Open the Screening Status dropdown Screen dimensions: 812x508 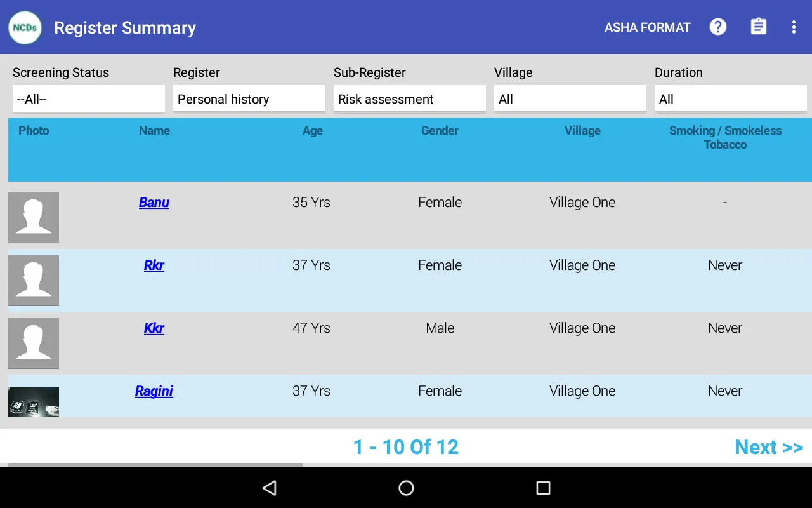[88, 98]
